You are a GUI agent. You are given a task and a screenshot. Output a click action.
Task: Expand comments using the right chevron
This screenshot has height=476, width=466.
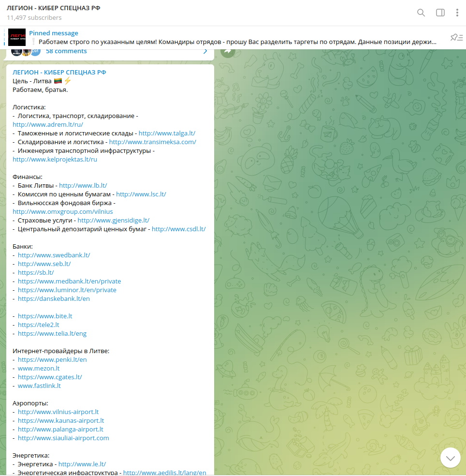click(x=205, y=51)
